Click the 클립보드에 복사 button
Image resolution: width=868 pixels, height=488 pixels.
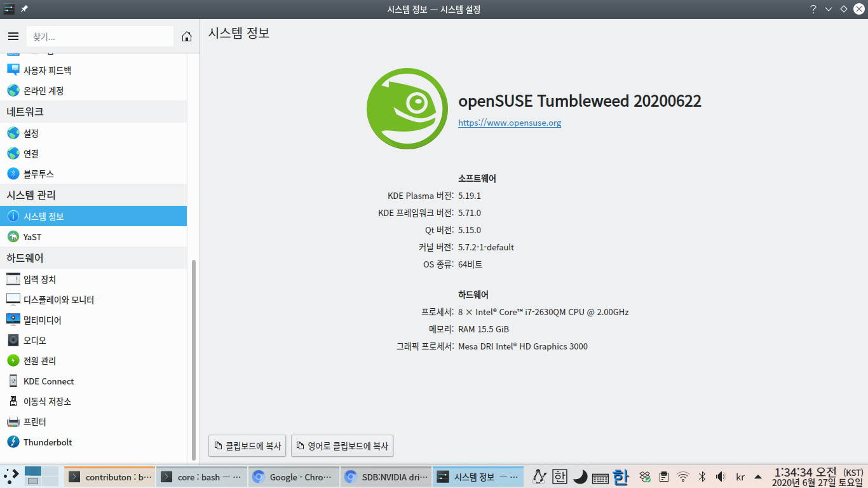[247, 446]
